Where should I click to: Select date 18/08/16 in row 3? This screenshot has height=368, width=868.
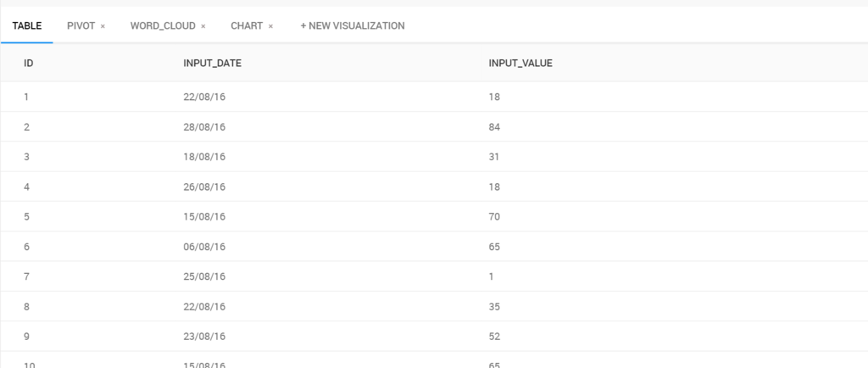(x=204, y=157)
